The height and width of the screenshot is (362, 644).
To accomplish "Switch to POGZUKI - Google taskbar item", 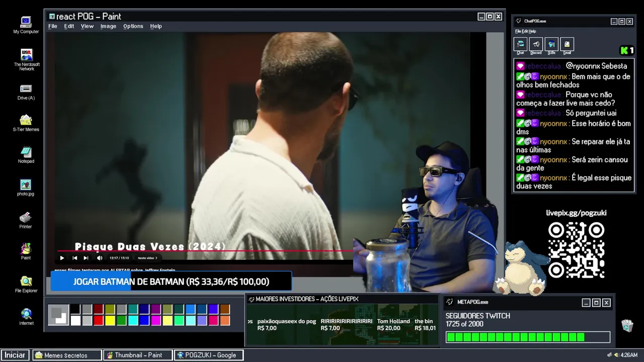I will coord(208,355).
